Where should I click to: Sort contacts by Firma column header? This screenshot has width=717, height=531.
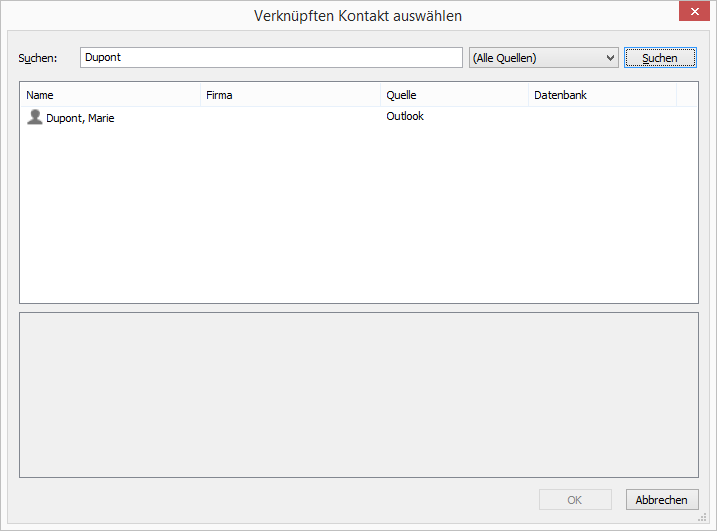[290, 95]
